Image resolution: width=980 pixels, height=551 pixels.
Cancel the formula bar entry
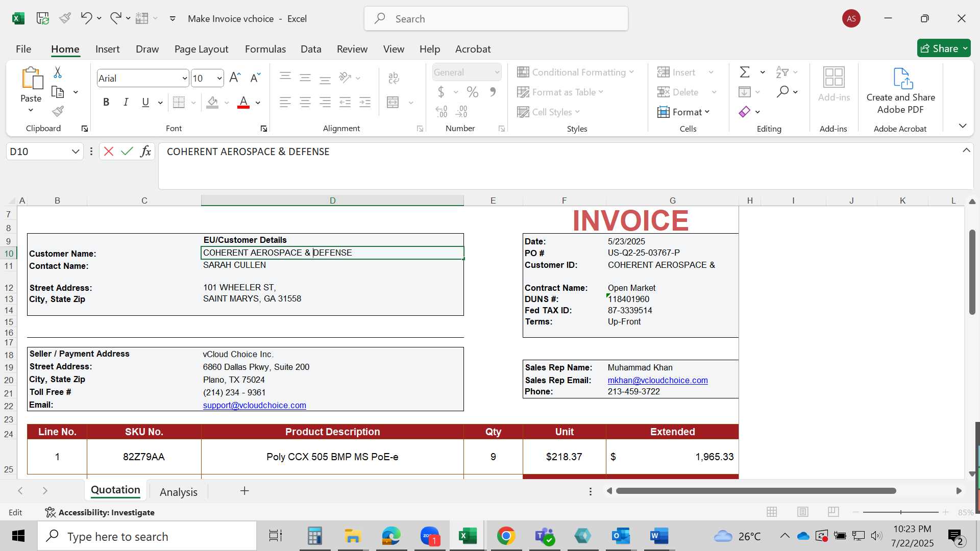[x=109, y=151]
